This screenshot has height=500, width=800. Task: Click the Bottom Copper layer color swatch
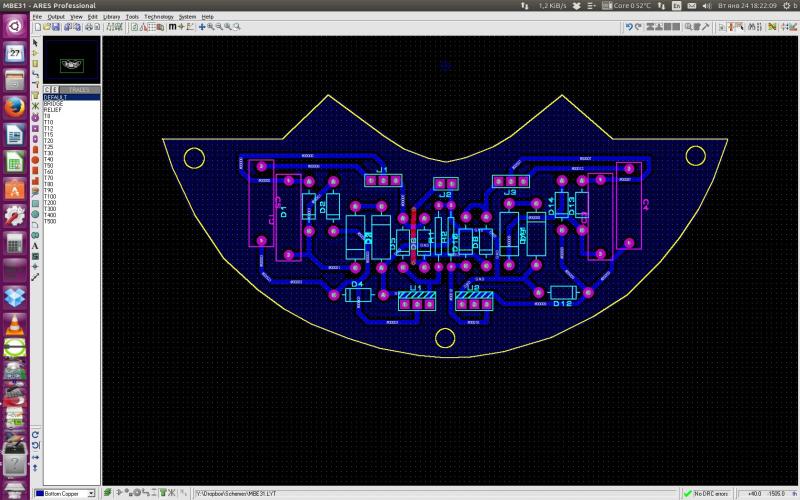[40, 493]
